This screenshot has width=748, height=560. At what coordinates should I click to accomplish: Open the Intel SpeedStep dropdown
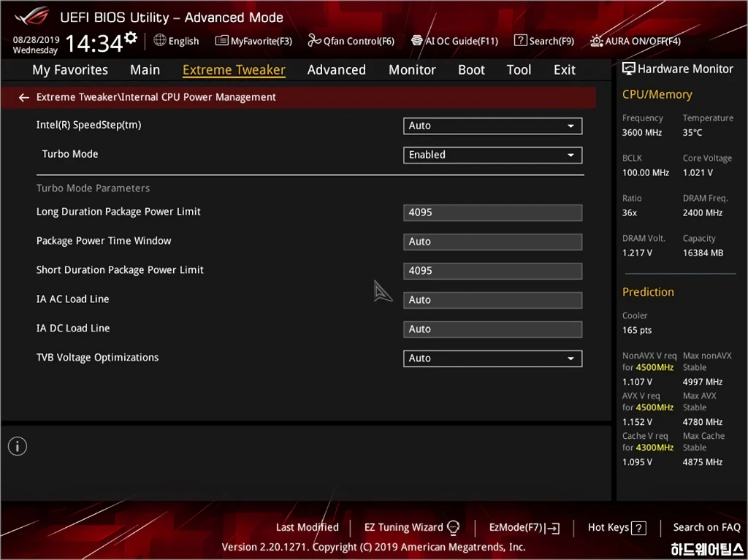(x=492, y=126)
